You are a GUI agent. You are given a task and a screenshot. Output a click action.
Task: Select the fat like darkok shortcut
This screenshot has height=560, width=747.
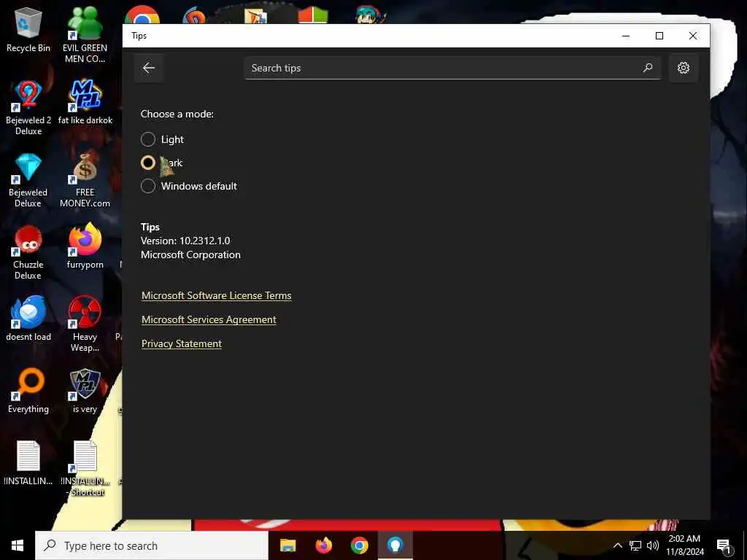(x=85, y=102)
